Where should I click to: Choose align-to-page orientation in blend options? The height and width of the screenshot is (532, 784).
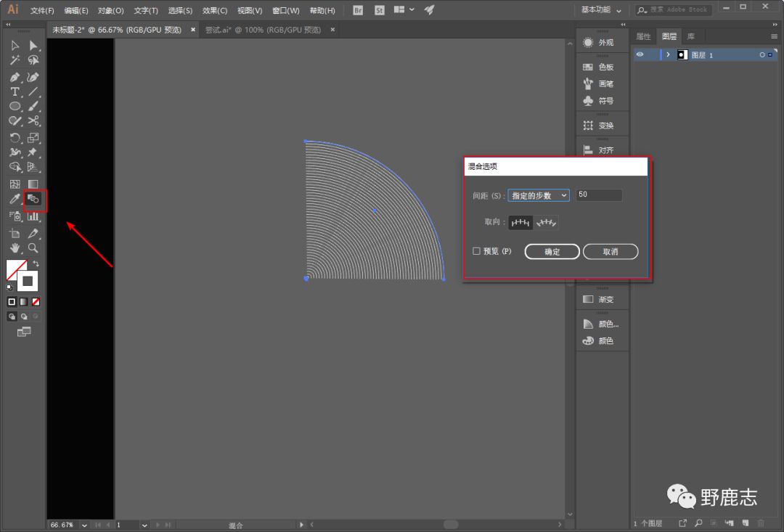click(520, 223)
